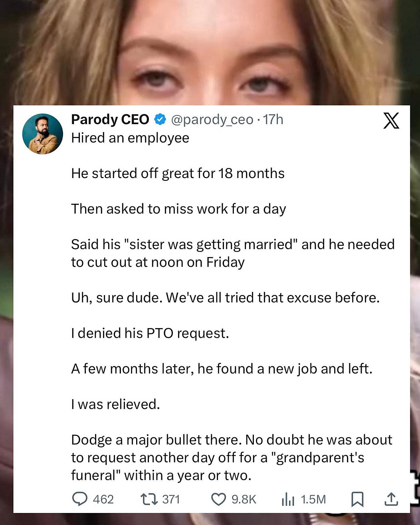
Task: Click the "I was relieved." line
Action: click(115, 404)
